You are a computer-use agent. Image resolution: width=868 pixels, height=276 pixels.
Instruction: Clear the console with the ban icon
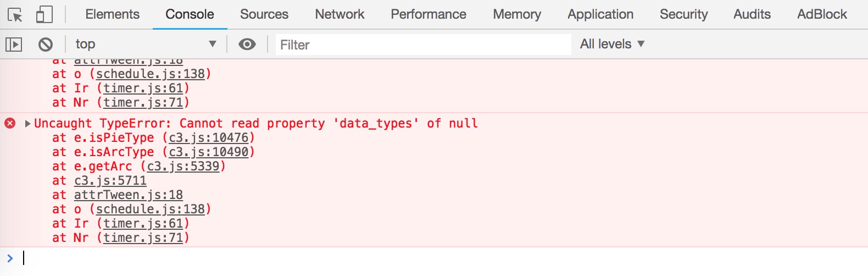pos(46,44)
